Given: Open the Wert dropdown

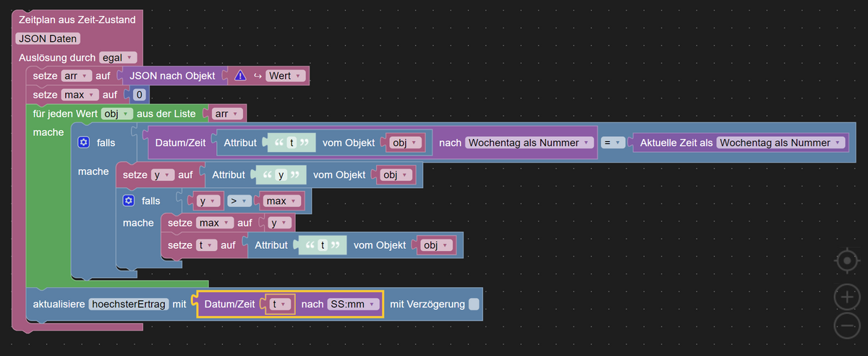Looking at the screenshot, I should coord(286,75).
